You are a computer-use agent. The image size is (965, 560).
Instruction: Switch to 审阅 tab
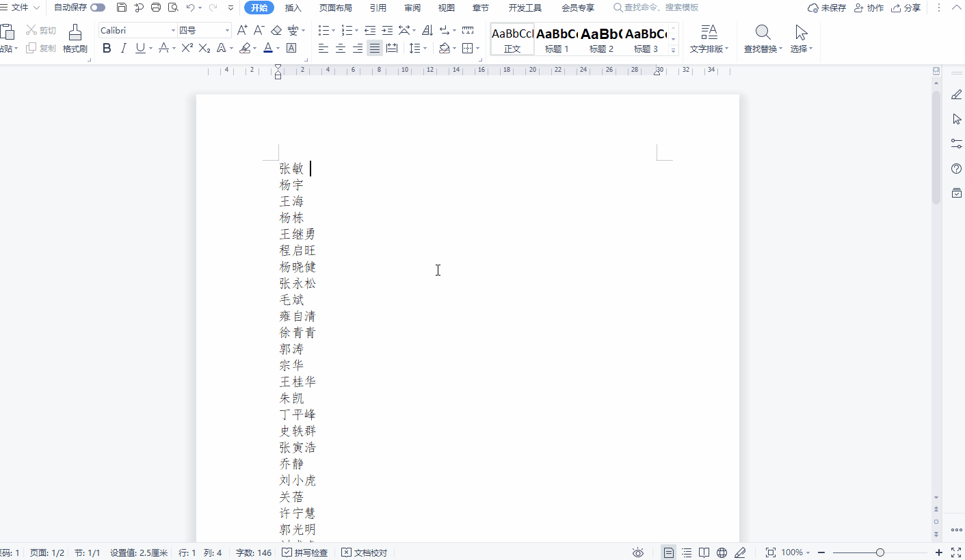click(412, 8)
